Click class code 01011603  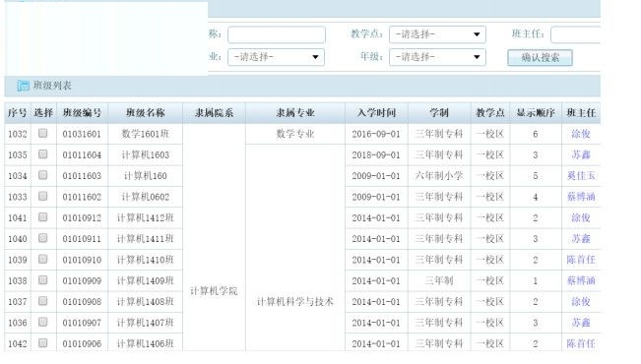[x=82, y=176]
